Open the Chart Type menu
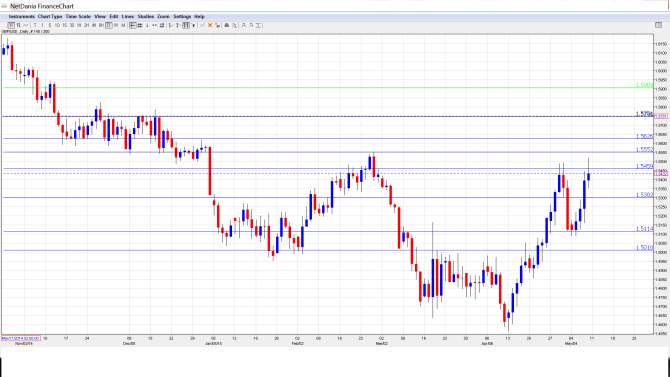This screenshot has width=670, height=377. 50,17
